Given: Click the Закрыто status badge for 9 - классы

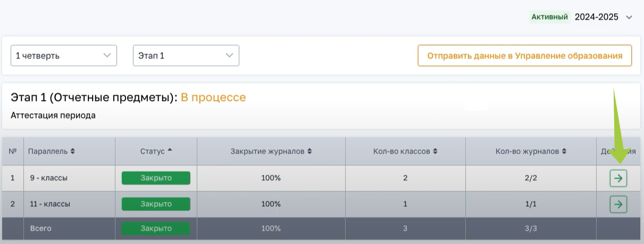Looking at the screenshot, I should pos(156,178).
